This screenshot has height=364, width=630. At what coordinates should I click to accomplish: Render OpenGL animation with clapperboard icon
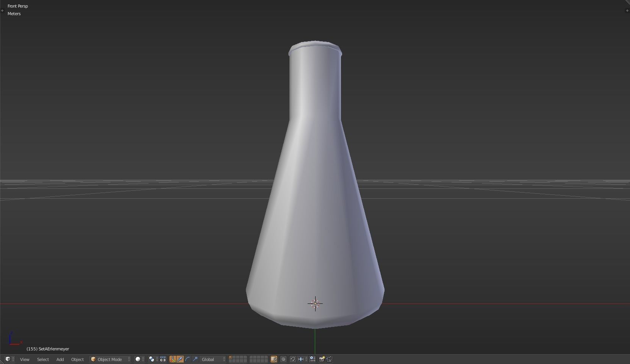(x=329, y=359)
